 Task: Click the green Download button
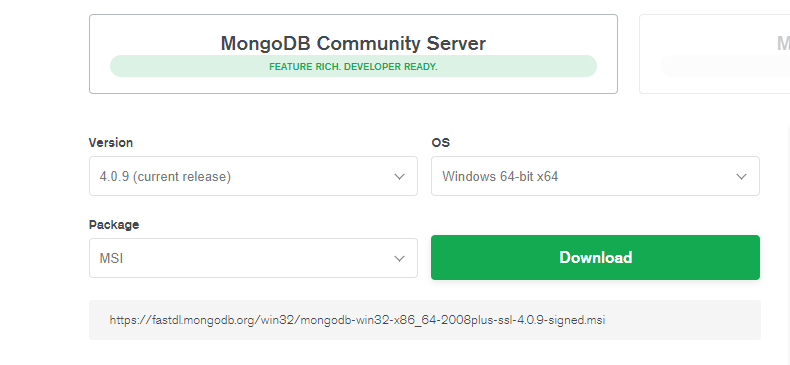click(x=595, y=257)
